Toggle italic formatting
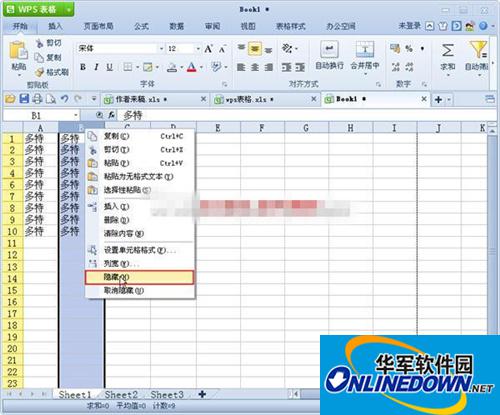The height and width of the screenshot is (415, 500). [x=96, y=67]
